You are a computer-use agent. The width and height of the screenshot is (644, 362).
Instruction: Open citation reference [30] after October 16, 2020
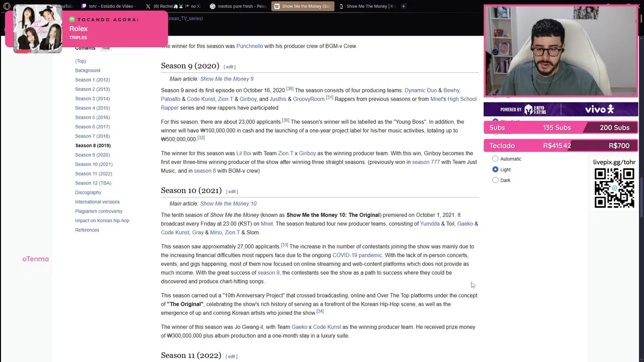(x=290, y=89)
